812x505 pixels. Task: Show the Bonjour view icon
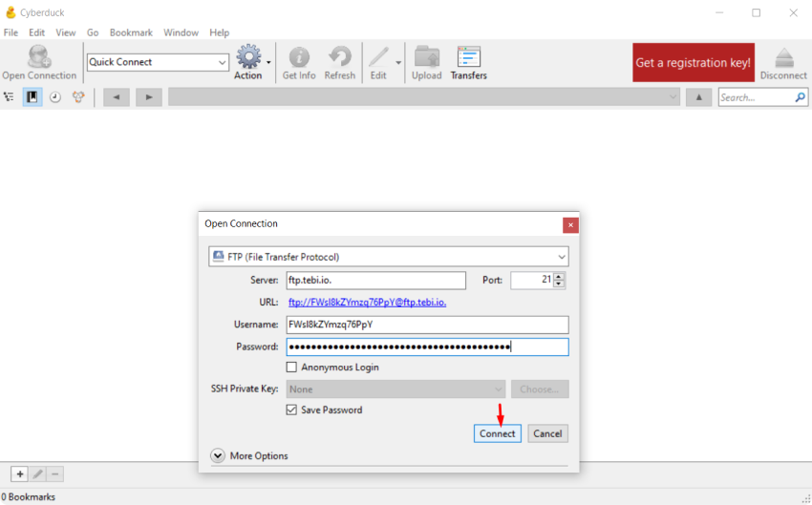pos(78,96)
